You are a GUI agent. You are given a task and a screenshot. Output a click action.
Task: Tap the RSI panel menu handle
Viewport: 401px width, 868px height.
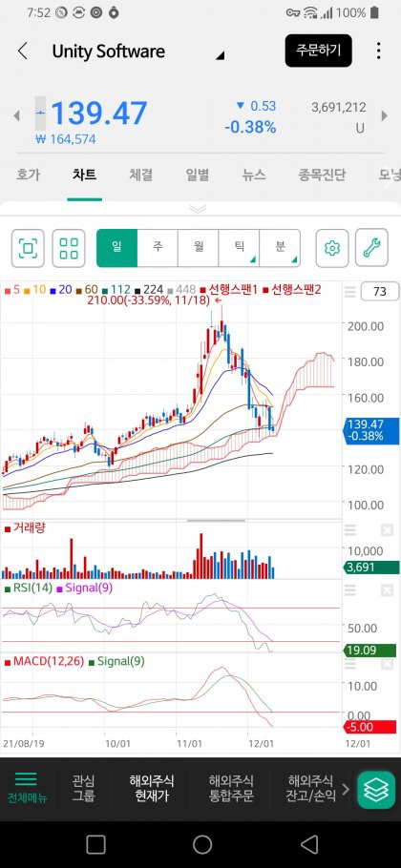(x=350, y=590)
